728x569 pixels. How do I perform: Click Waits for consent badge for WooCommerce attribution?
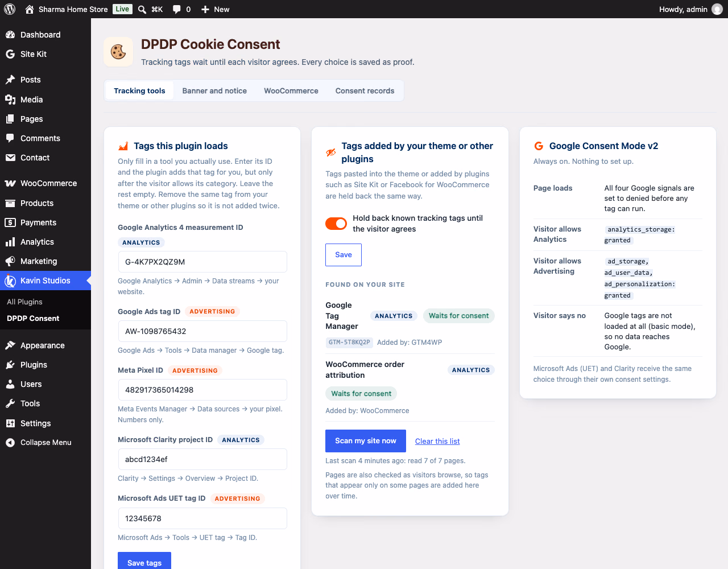click(x=361, y=394)
